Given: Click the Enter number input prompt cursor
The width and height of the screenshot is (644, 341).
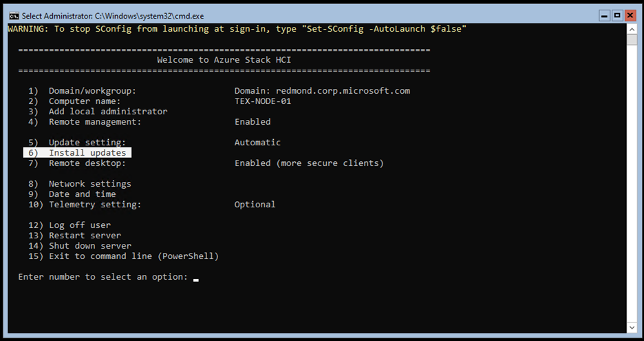Looking at the screenshot, I should pos(196,278).
